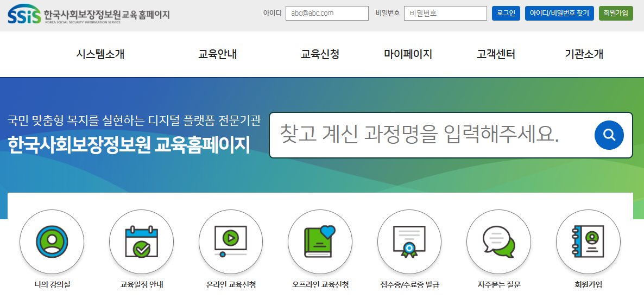Image resolution: width=644 pixels, height=305 pixels.
Task: Click the magnifier search button
Action: 609,135
